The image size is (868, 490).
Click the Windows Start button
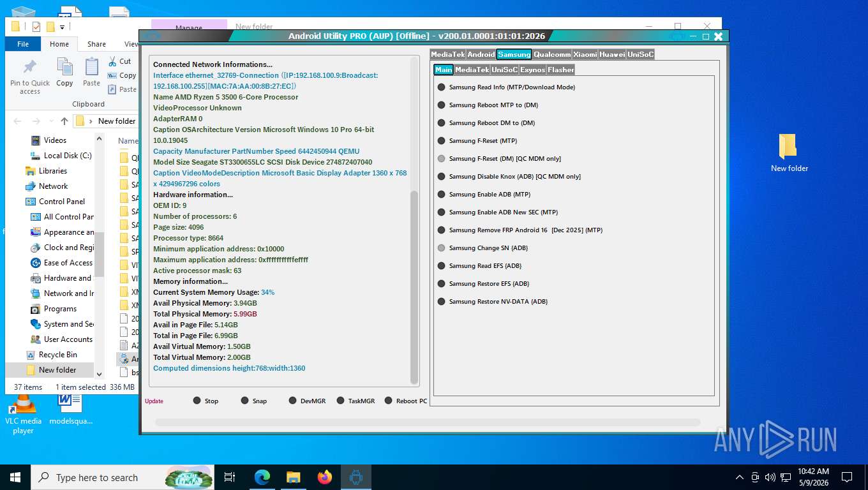tap(15, 477)
